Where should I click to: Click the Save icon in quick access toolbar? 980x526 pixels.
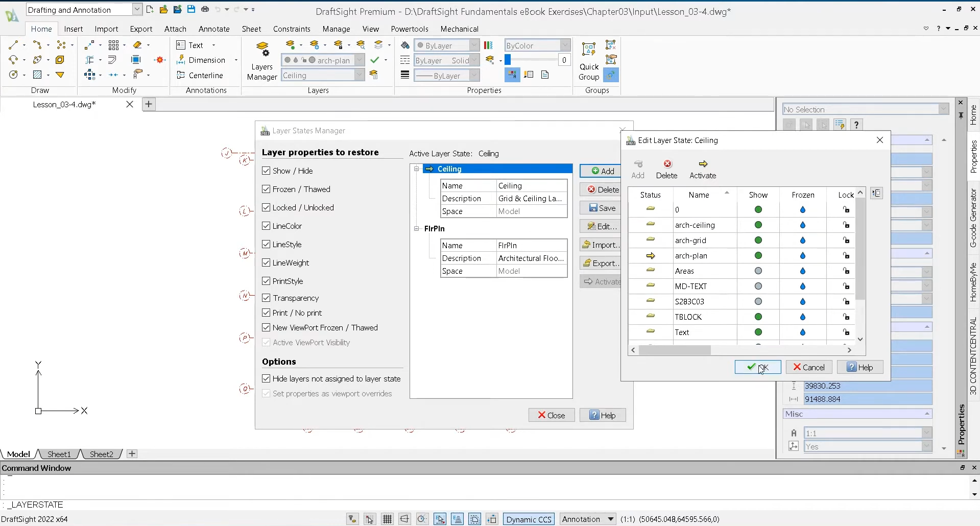191,9
